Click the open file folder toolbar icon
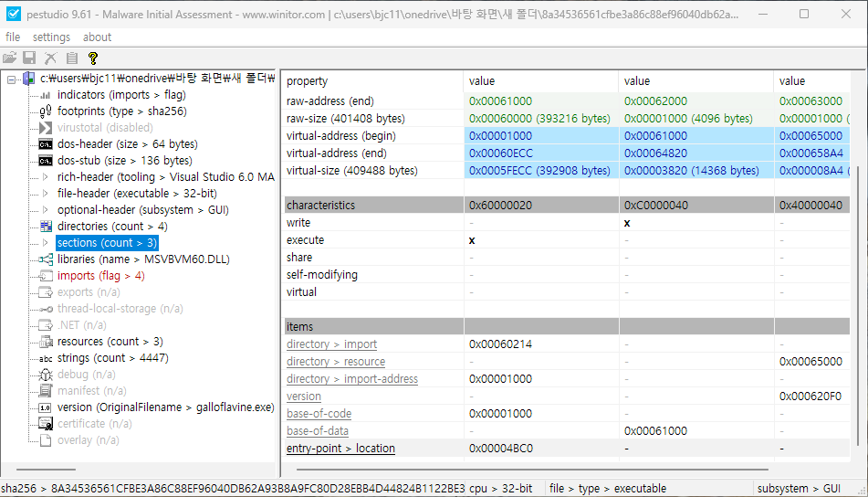 coord(10,58)
